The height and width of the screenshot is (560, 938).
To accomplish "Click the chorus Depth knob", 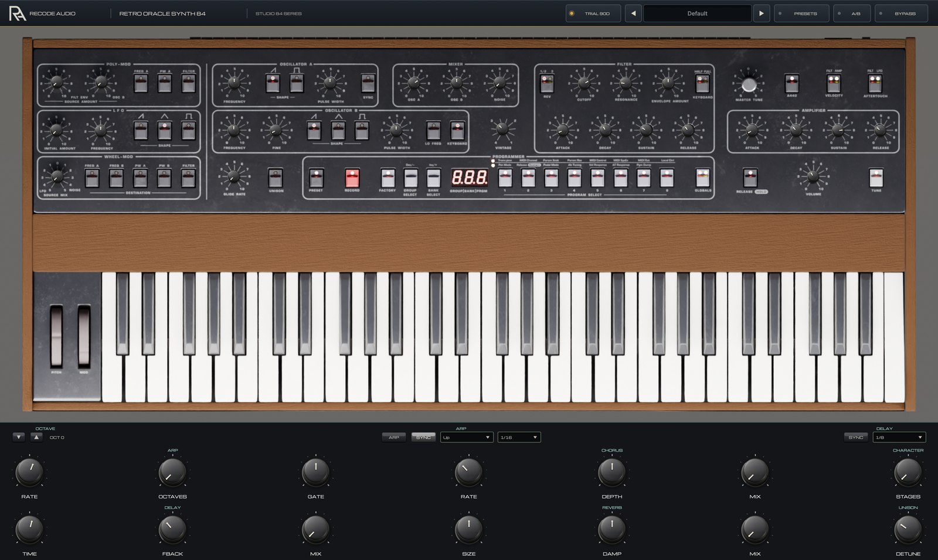I will point(611,472).
